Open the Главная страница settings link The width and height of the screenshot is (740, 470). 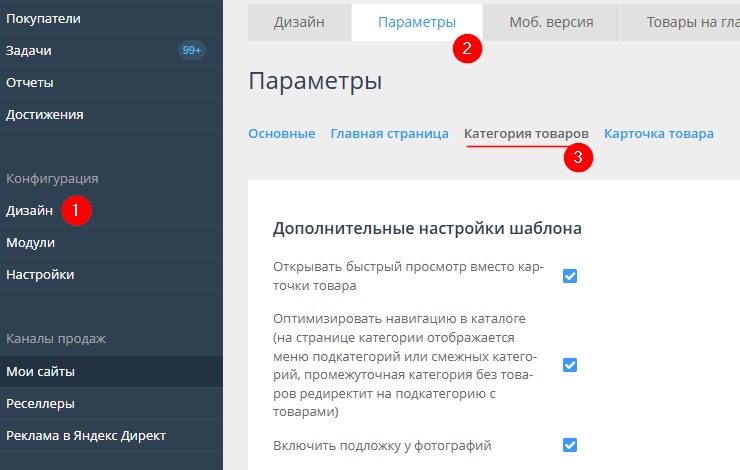click(389, 133)
